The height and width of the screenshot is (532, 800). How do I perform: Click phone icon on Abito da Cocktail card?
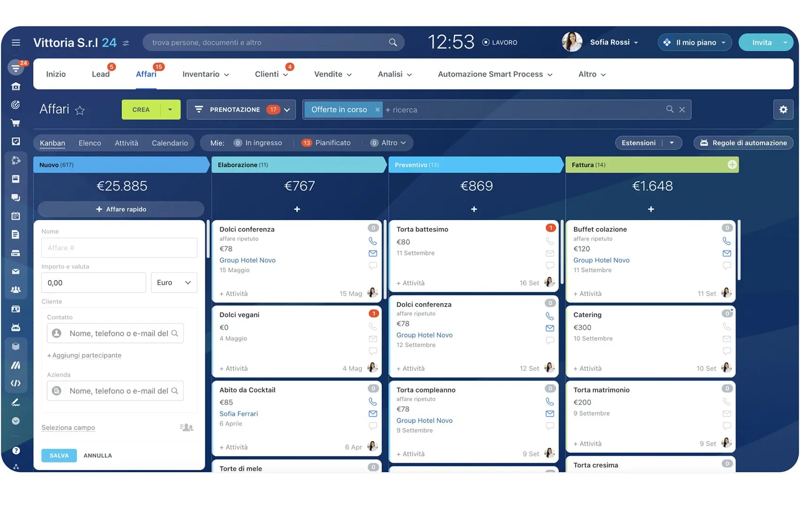click(373, 402)
